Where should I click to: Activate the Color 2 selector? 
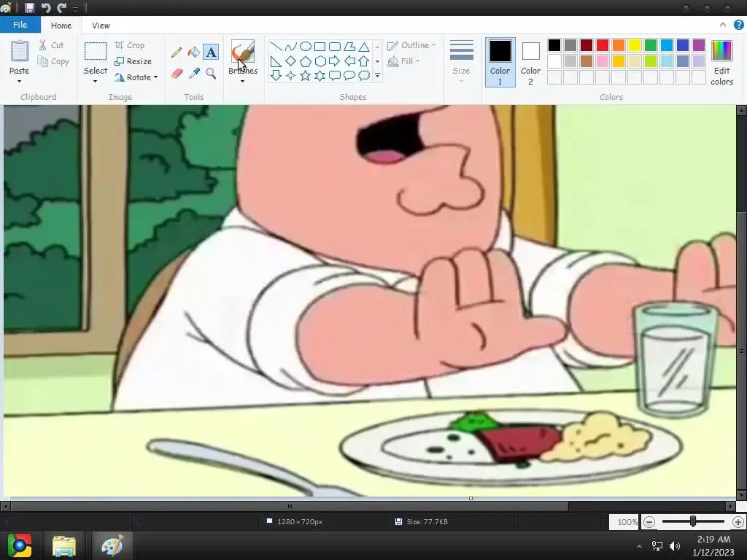(x=530, y=63)
